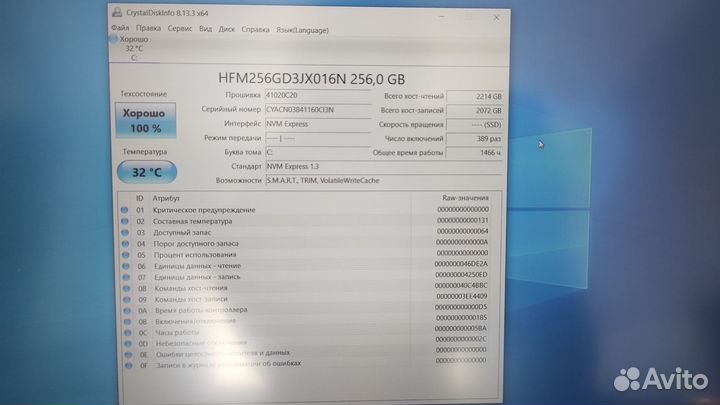
Task: Click the Возможности field with S.M.A.R.T., TRIM
Action: pyautogui.click(x=384, y=180)
